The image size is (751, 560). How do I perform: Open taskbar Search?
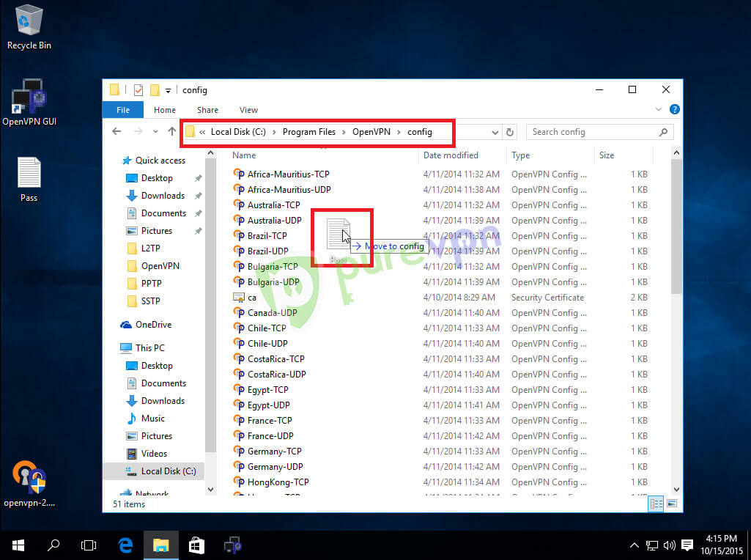pos(53,545)
